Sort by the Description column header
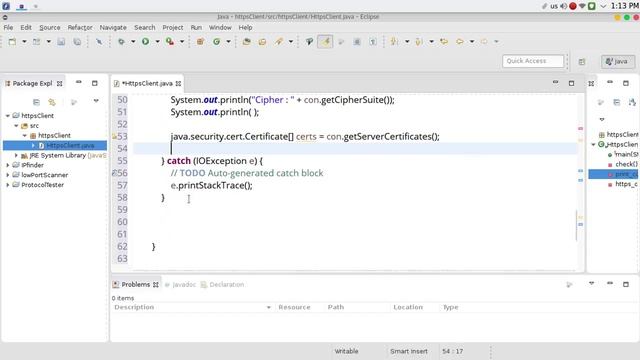The height and width of the screenshot is (360, 640). click(193, 307)
